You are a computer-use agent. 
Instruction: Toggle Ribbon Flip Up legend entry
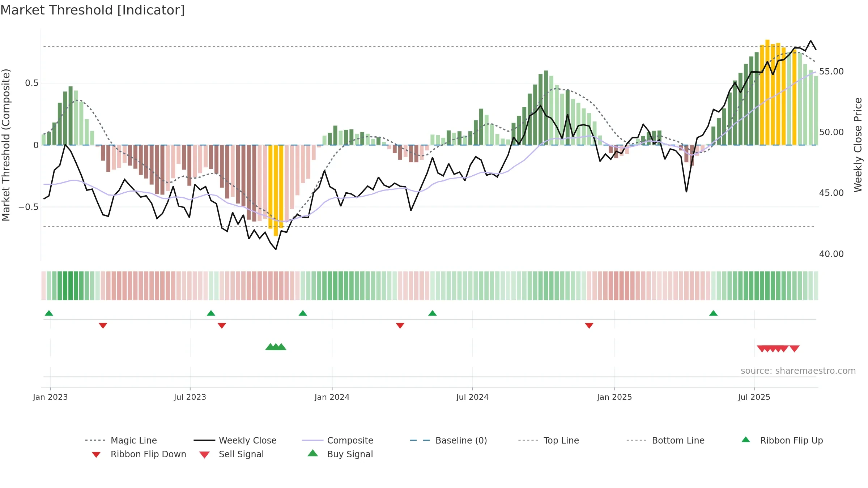pyautogui.click(x=782, y=440)
